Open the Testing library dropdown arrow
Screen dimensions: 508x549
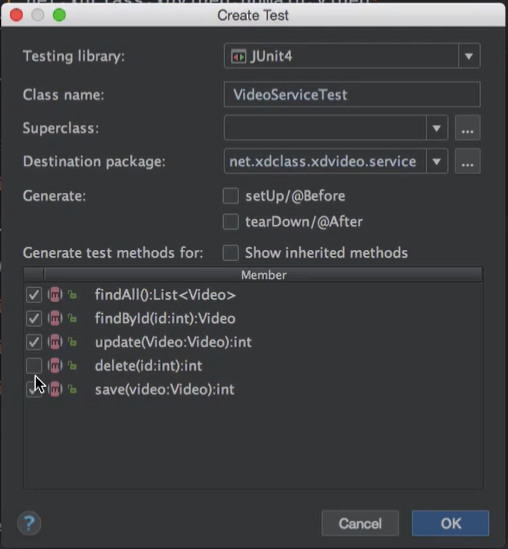click(x=469, y=56)
